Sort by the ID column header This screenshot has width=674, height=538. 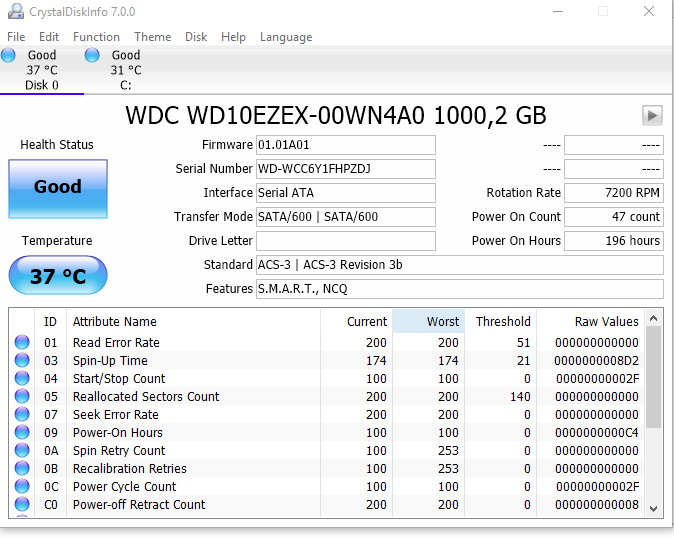click(50, 321)
